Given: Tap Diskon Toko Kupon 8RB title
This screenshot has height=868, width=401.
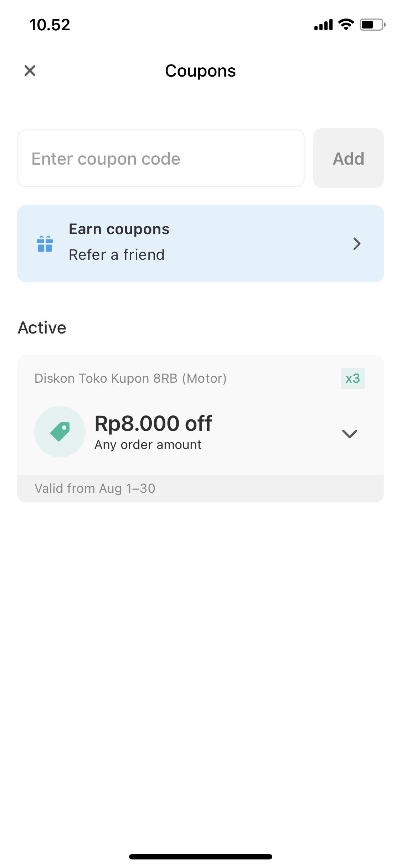Looking at the screenshot, I should point(130,378).
